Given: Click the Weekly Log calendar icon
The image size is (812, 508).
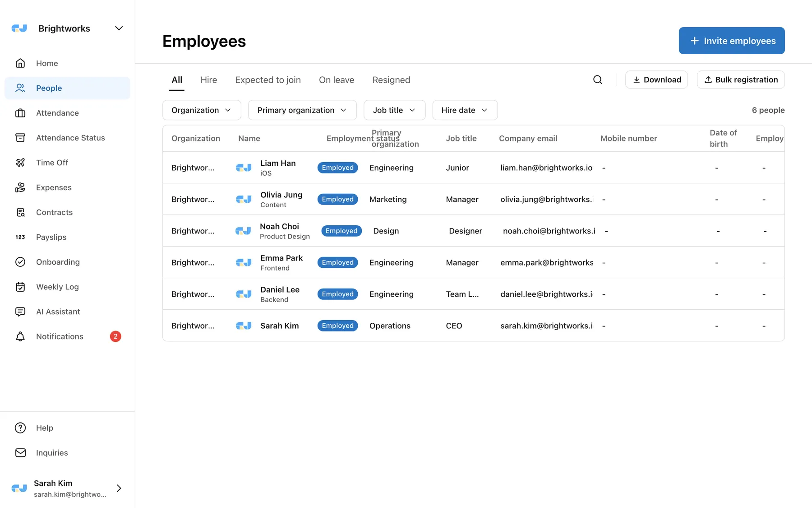Looking at the screenshot, I should (x=20, y=287).
